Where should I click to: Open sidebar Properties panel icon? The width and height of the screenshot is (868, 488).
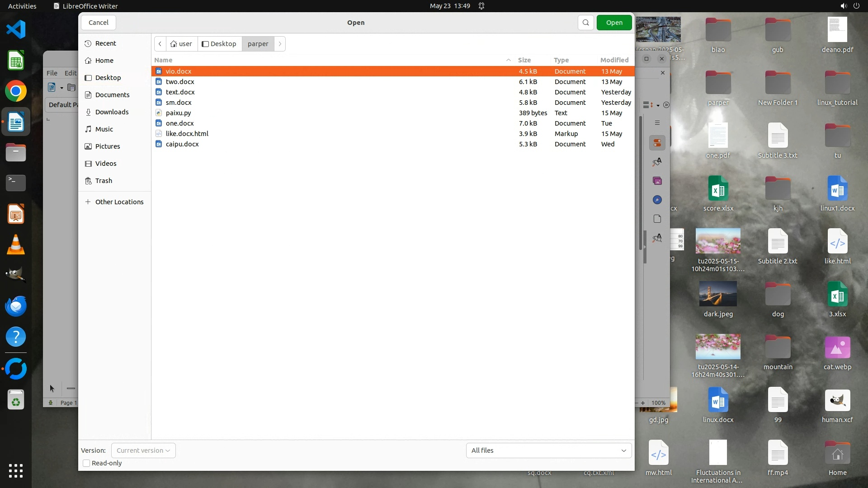click(657, 143)
